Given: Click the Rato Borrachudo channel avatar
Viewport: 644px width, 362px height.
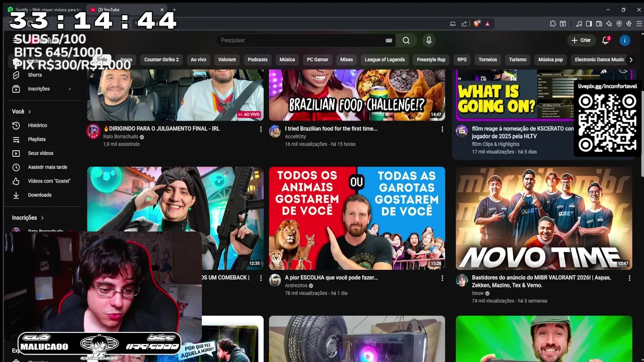Looking at the screenshot, I should [93, 131].
